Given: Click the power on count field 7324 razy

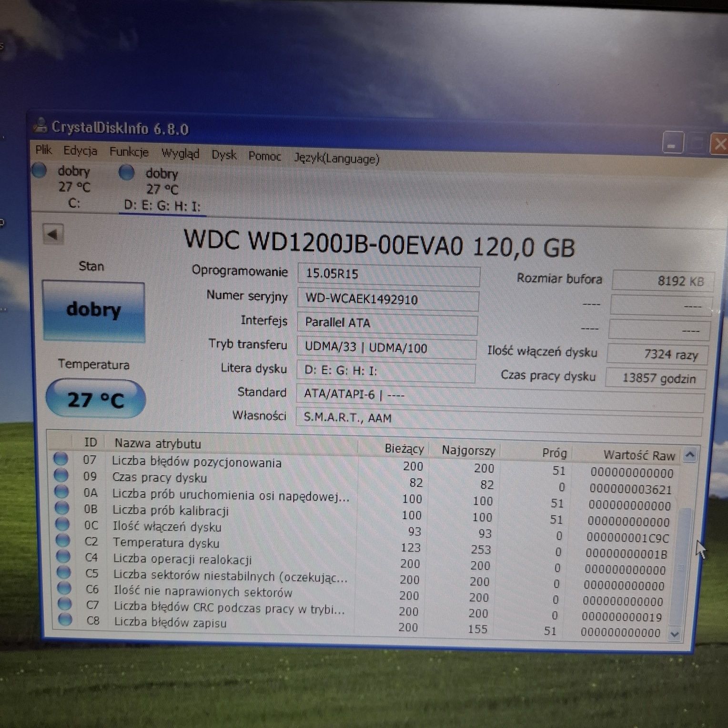Looking at the screenshot, I should click(657, 354).
